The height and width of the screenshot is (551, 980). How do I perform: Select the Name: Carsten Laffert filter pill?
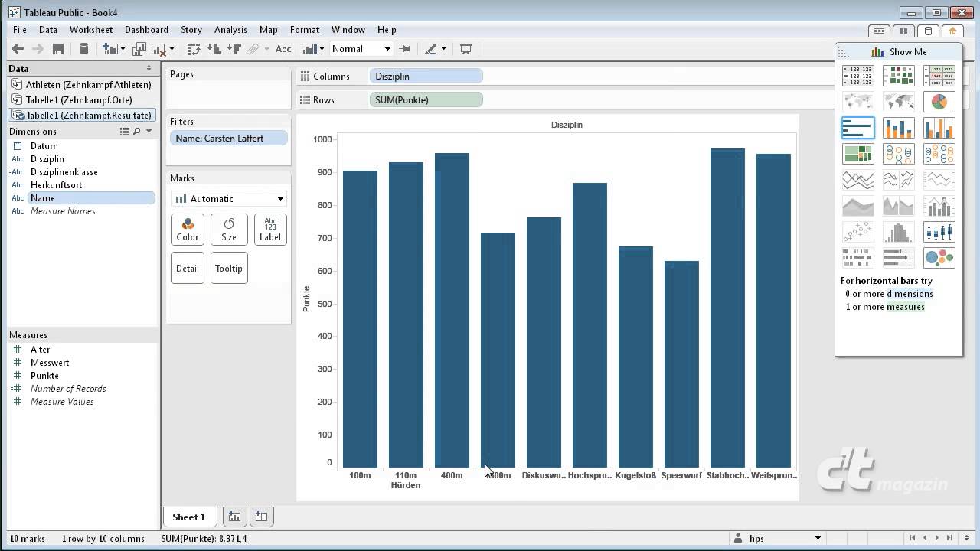(229, 139)
